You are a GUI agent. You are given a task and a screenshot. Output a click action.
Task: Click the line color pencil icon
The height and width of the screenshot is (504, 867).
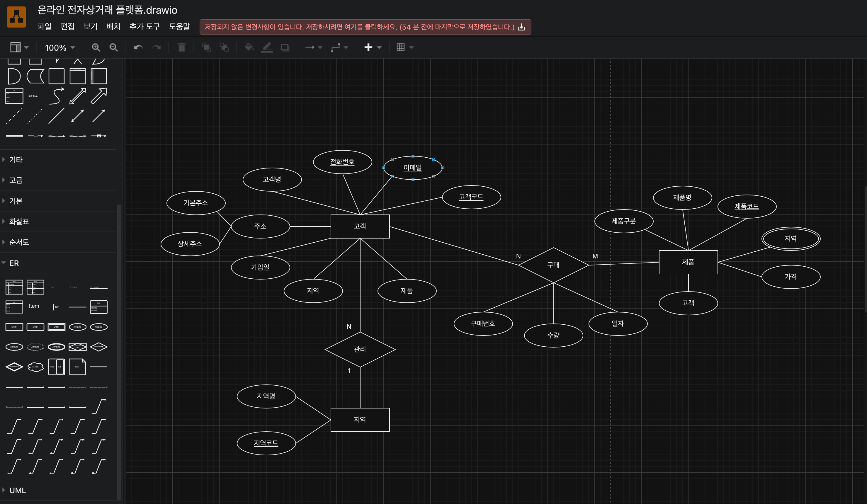(267, 47)
